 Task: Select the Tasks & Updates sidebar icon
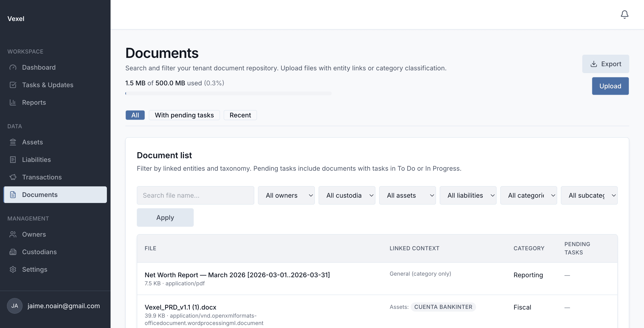[x=13, y=85]
